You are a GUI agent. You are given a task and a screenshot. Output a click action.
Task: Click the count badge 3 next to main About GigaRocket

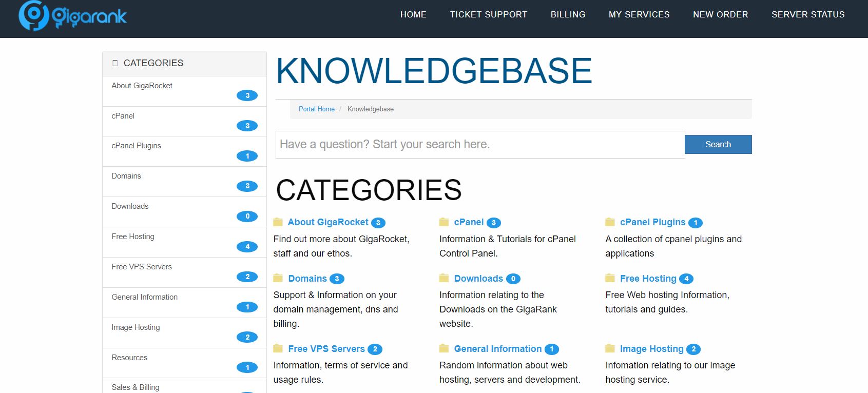pos(378,223)
